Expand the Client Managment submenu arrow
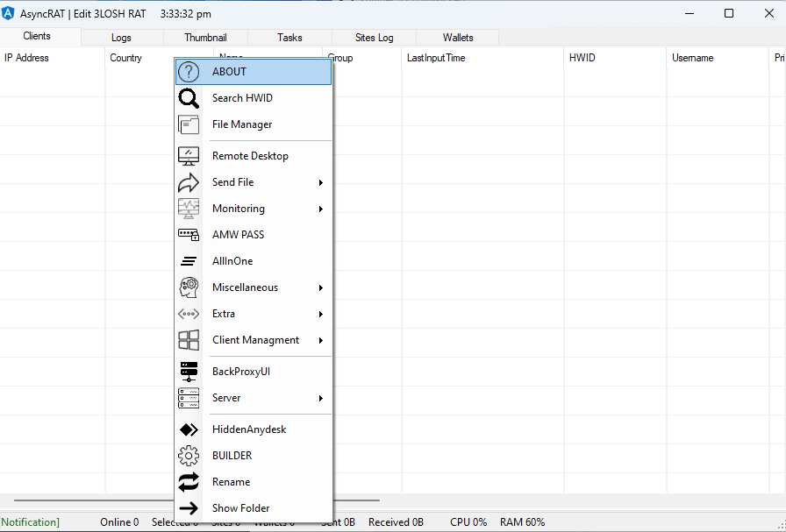Image resolution: width=786 pixels, height=532 pixels. tap(321, 341)
